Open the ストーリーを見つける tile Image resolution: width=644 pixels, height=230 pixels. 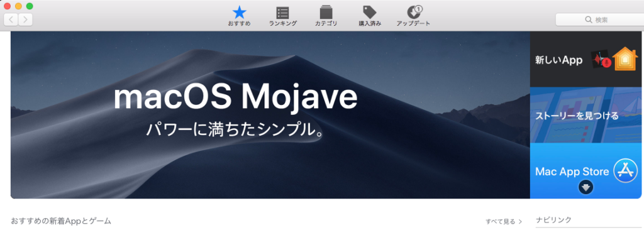click(587, 115)
